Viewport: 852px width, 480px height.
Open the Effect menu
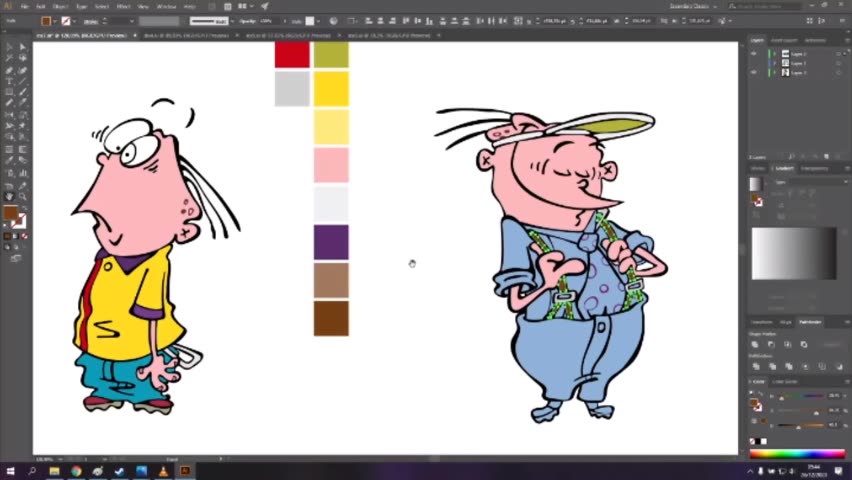[x=123, y=7]
